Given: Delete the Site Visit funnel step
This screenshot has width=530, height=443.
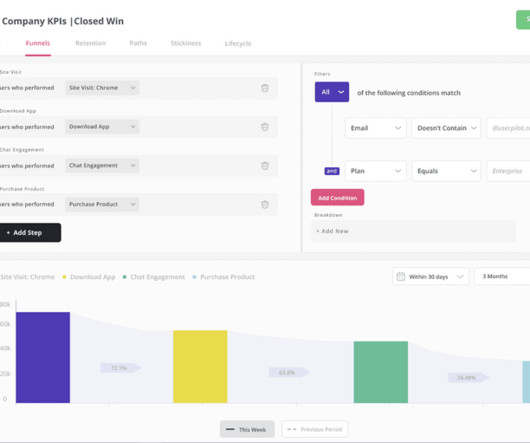Looking at the screenshot, I should click(265, 88).
